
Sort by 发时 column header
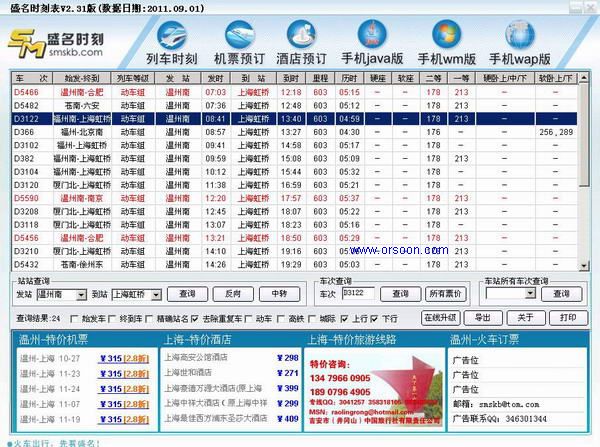tap(215, 78)
